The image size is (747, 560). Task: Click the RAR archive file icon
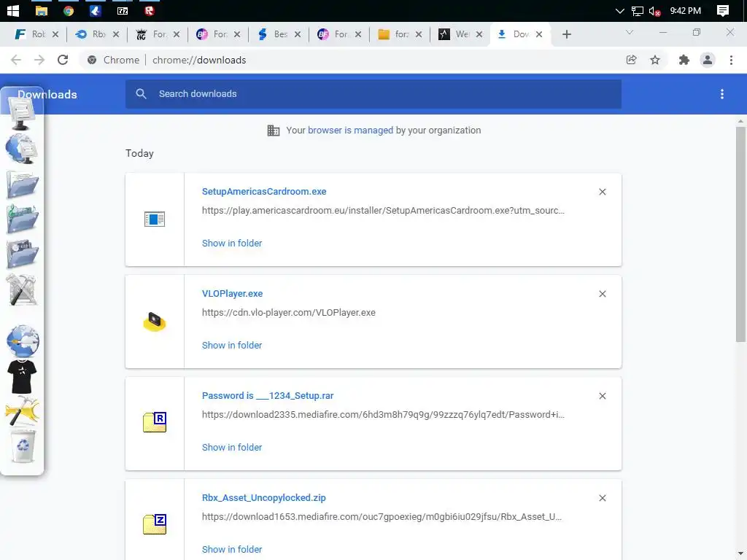(155, 422)
